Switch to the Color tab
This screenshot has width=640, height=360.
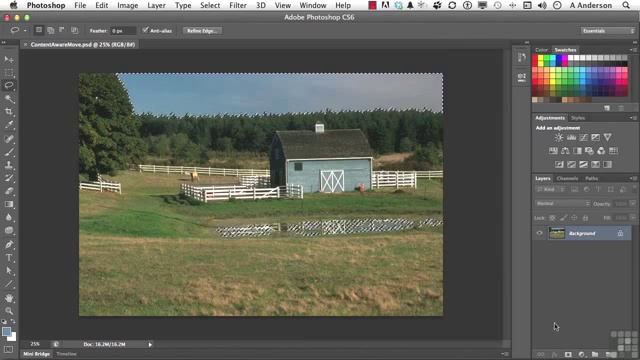(541, 50)
